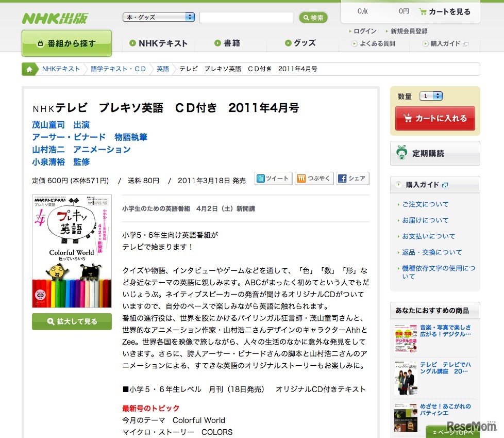Screen dimensions: 504x438
Task: Click the cart icon beside カートを見る
Action: (423, 12)
